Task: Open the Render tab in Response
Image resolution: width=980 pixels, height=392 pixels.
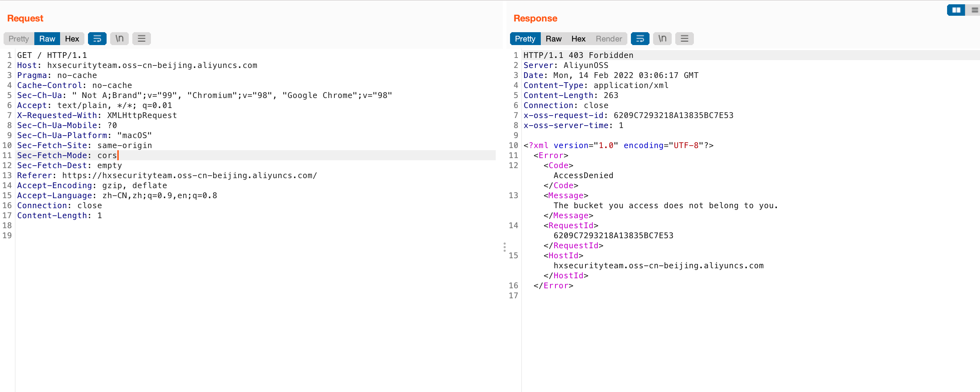Action: [x=609, y=38]
